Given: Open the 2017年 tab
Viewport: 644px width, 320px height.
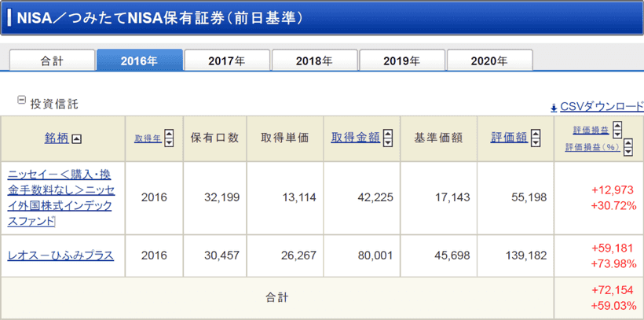Looking at the screenshot, I should pos(227,61).
